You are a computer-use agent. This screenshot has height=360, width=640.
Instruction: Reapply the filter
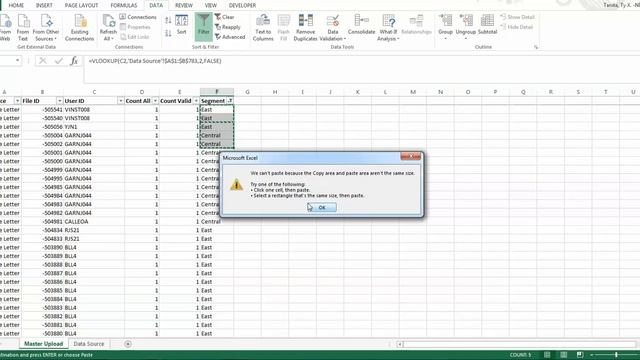pyautogui.click(x=228, y=27)
